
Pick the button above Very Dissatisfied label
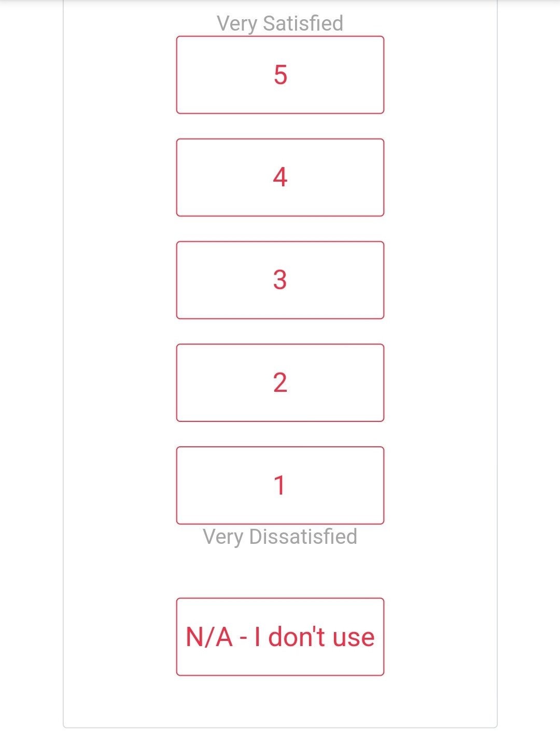[280, 485]
